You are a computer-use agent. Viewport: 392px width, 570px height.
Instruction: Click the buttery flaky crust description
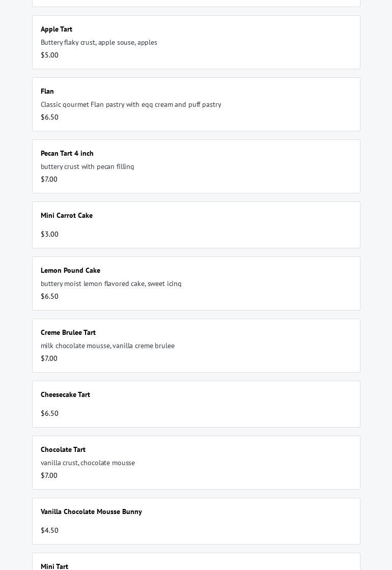[x=99, y=43]
